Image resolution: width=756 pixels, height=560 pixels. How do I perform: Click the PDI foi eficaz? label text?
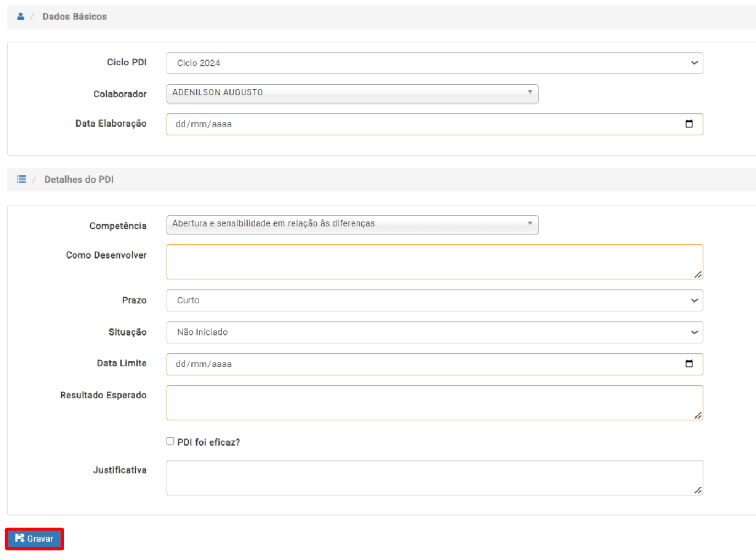[x=209, y=442]
